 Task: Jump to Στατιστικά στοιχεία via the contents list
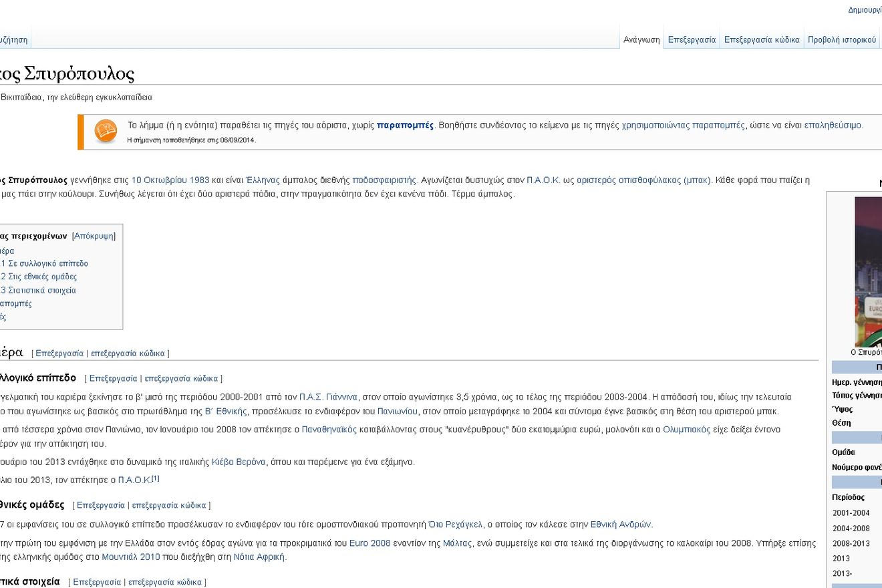pos(43,290)
